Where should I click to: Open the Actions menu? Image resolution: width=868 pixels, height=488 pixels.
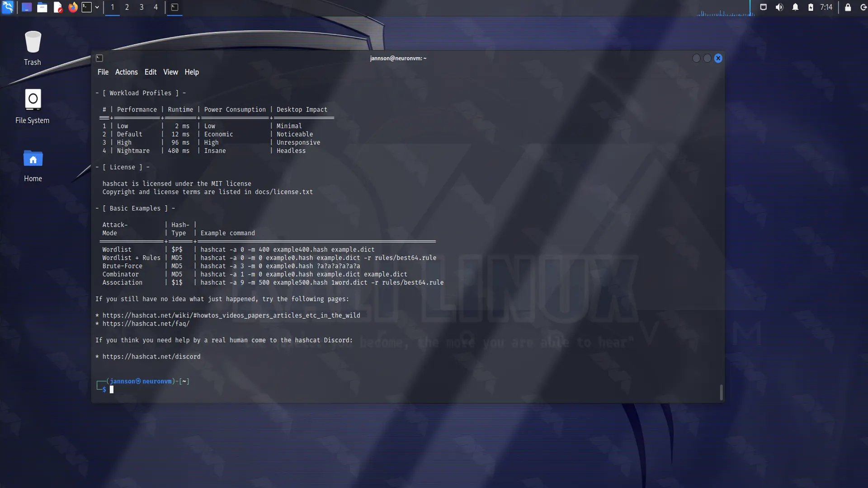(x=127, y=71)
